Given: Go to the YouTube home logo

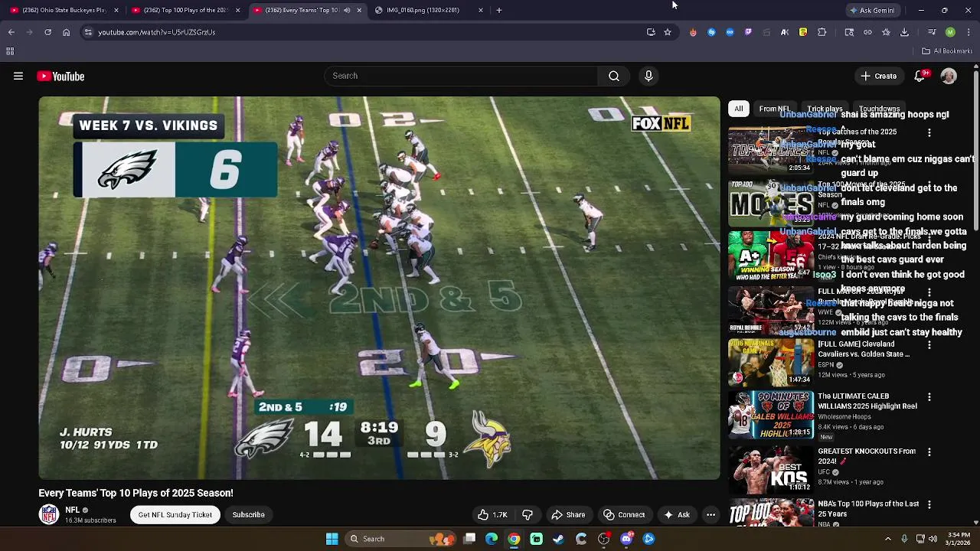Looking at the screenshot, I should (60, 76).
